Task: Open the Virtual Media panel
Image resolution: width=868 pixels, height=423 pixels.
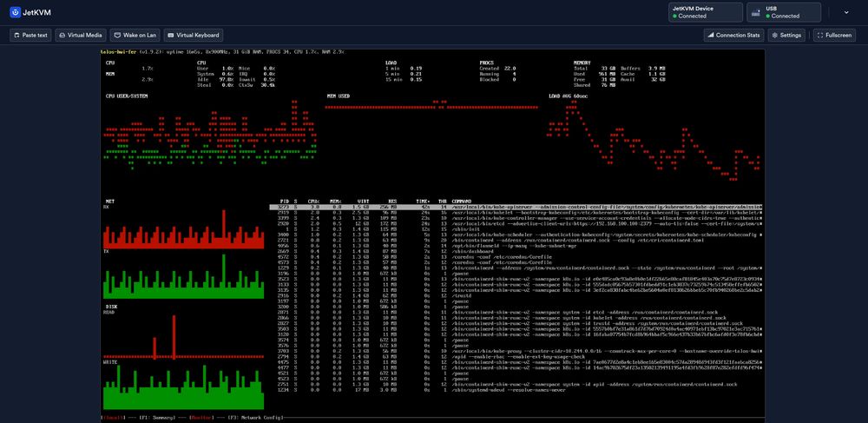Action: (x=81, y=35)
